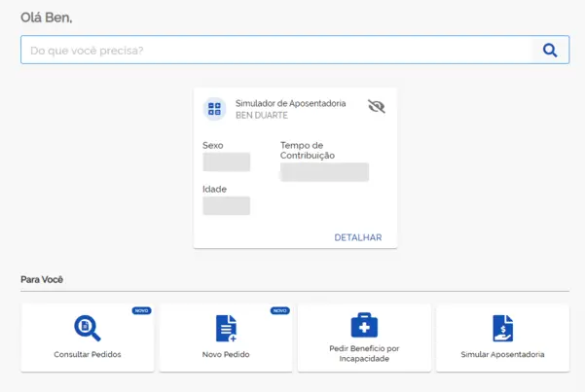Open the Consultar Pedidos label
585x392 pixels.
88,354
